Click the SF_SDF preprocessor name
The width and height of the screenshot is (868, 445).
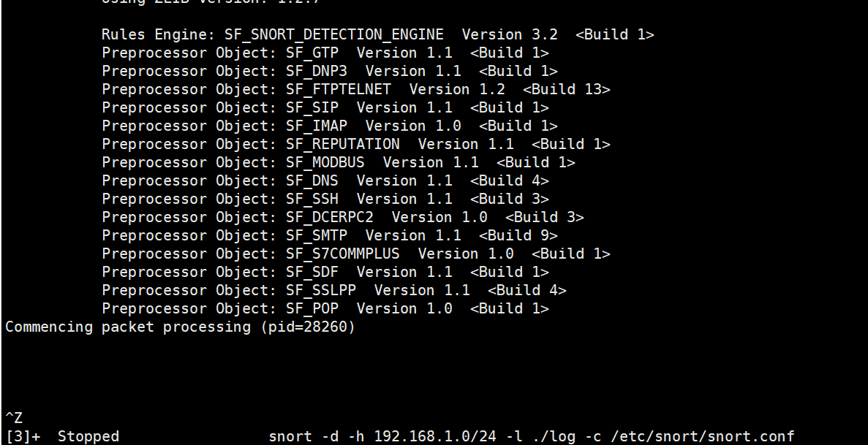tap(312, 272)
